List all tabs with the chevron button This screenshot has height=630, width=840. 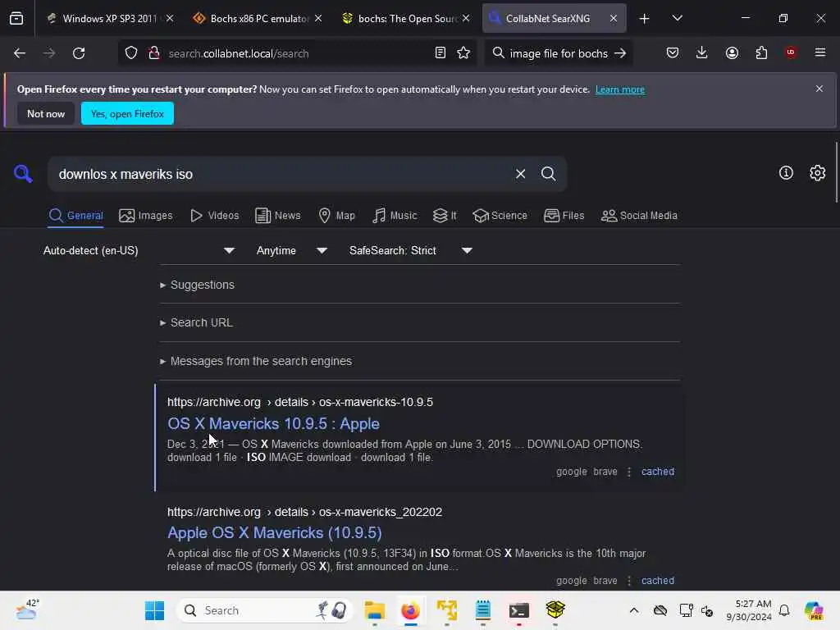coord(677,19)
